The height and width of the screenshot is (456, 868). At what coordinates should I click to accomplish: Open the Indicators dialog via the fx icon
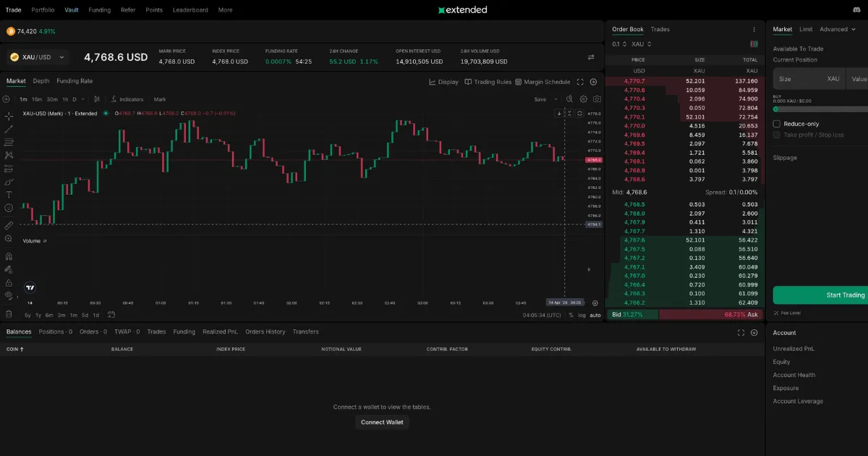pyautogui.click(x=114, y=99)
